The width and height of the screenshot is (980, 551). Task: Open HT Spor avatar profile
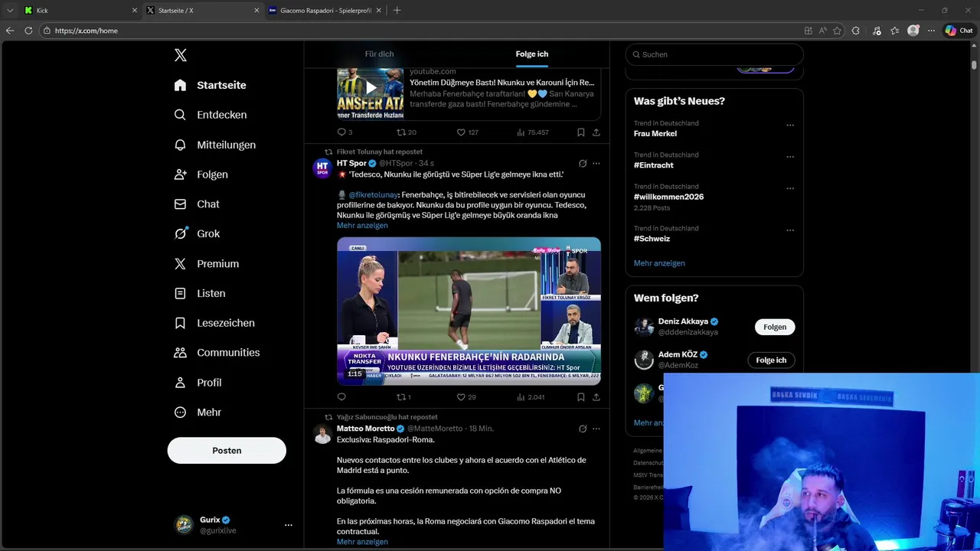pos(322,168)
